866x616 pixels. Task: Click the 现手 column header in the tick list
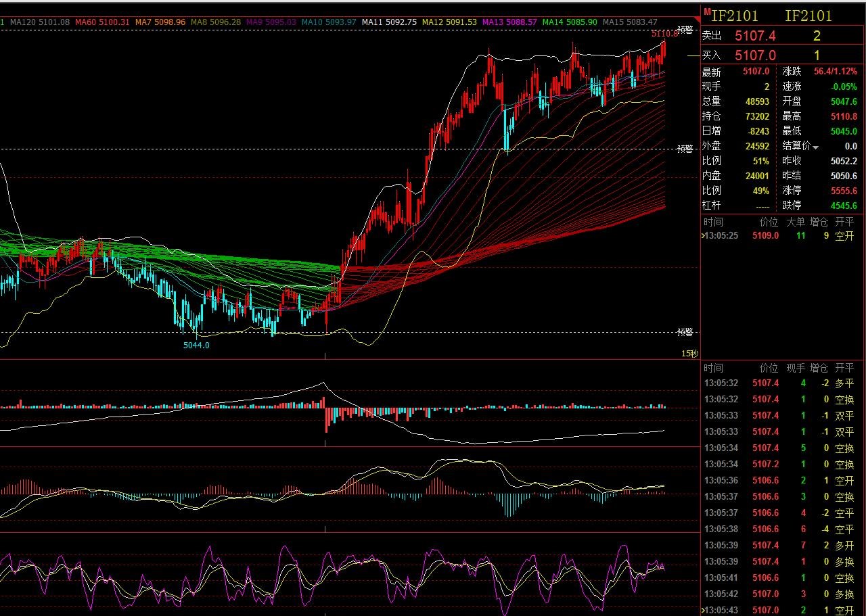point(796,369)
